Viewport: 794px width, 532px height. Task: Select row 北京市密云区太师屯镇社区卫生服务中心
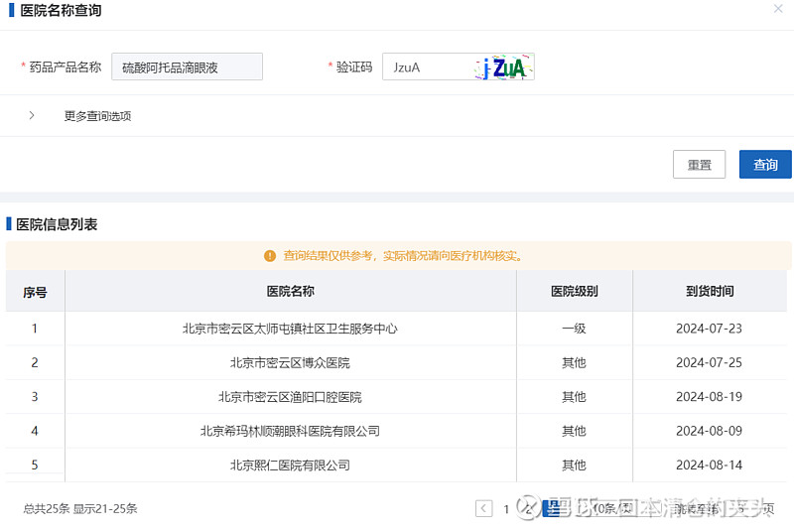(x=290, y=329)
